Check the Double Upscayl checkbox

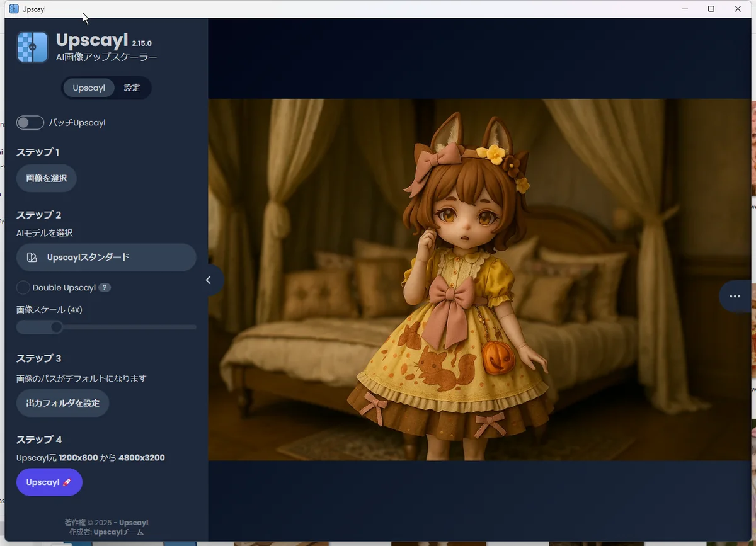[23, 288]
